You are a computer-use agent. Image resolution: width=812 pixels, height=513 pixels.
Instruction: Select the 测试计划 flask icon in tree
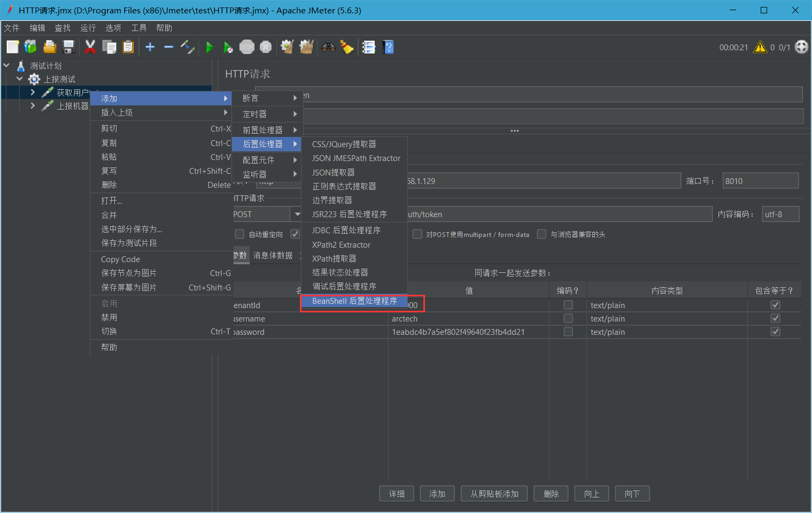(x=21, y=66)
